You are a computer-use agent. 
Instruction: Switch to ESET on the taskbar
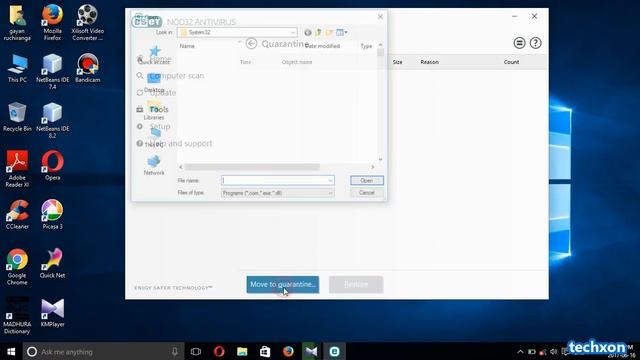click(334, 351)
